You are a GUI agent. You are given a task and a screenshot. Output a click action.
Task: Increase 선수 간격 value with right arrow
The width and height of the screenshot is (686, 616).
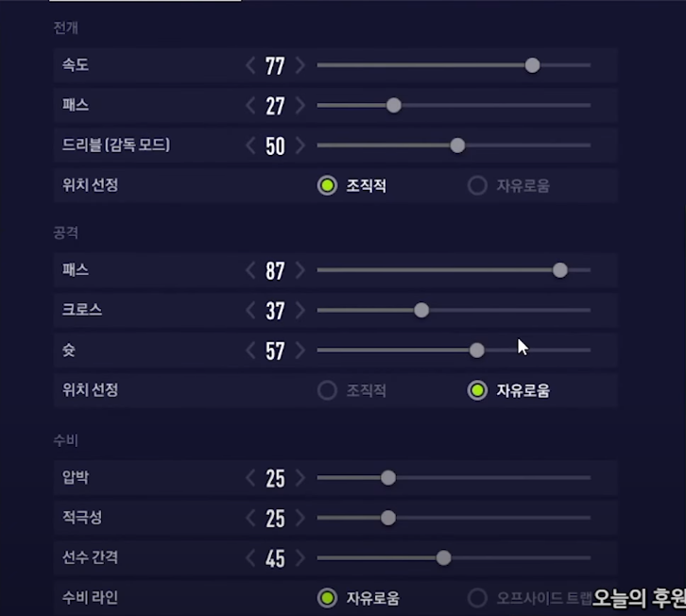click(300, 557)
